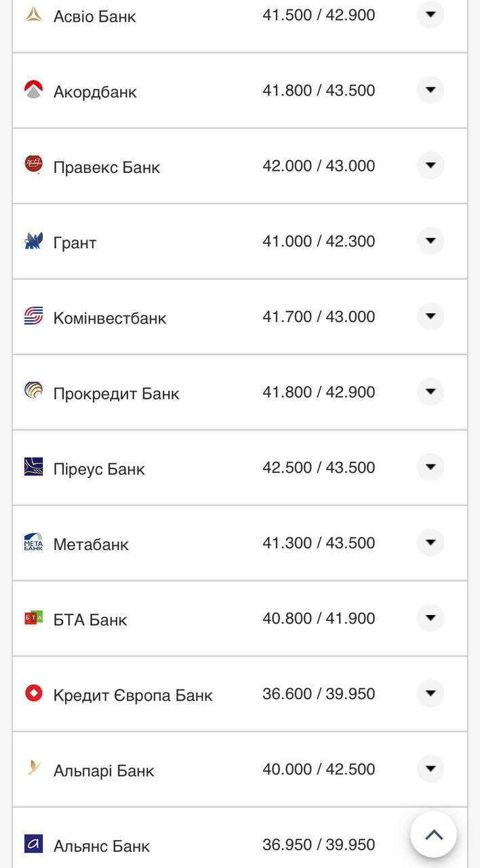
Task: Expand Альпарі Банк row arrow
Action: pyautogui.click(x=430, y=769)
